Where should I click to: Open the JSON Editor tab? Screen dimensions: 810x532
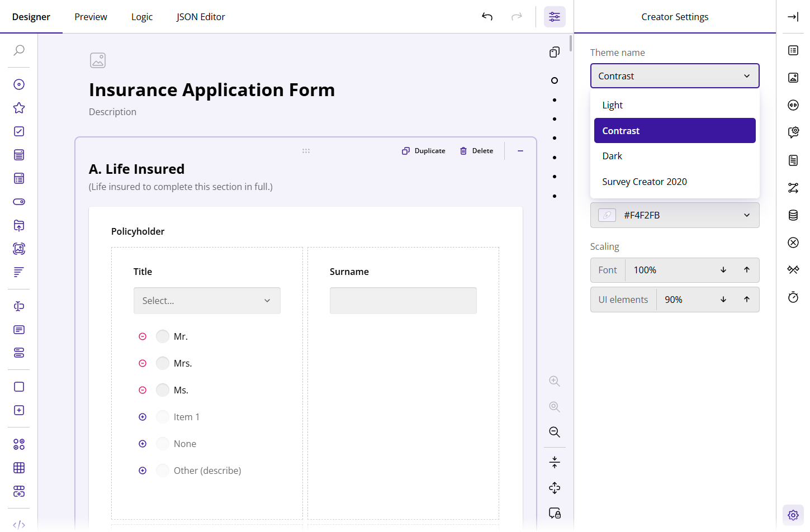click(201, 17)
